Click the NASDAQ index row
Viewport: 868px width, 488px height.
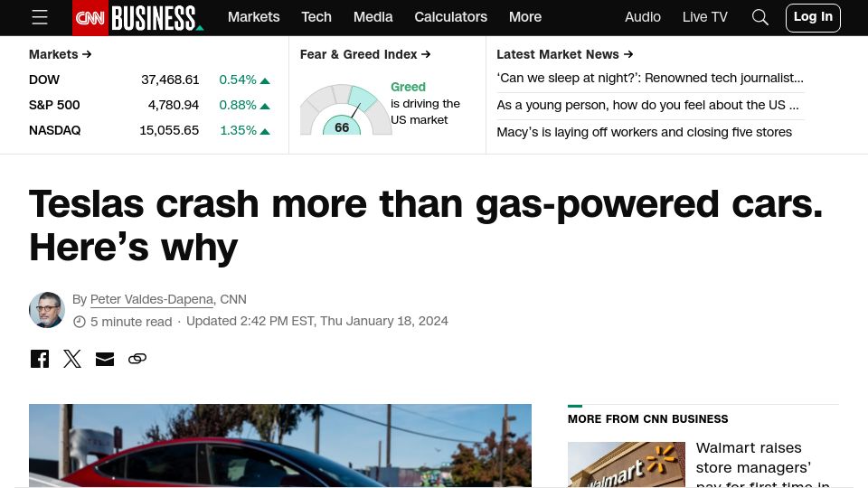tap(149, 130)
